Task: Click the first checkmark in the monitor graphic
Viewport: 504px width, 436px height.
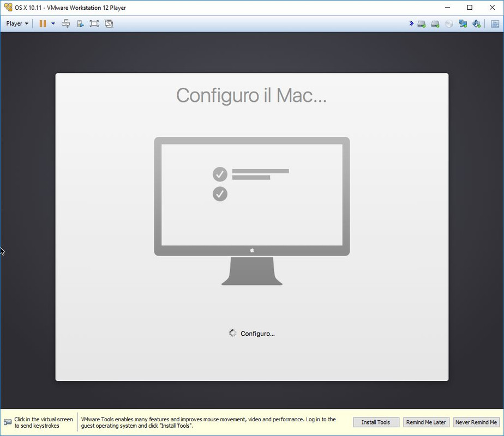Action: click(x=220, y=174)
